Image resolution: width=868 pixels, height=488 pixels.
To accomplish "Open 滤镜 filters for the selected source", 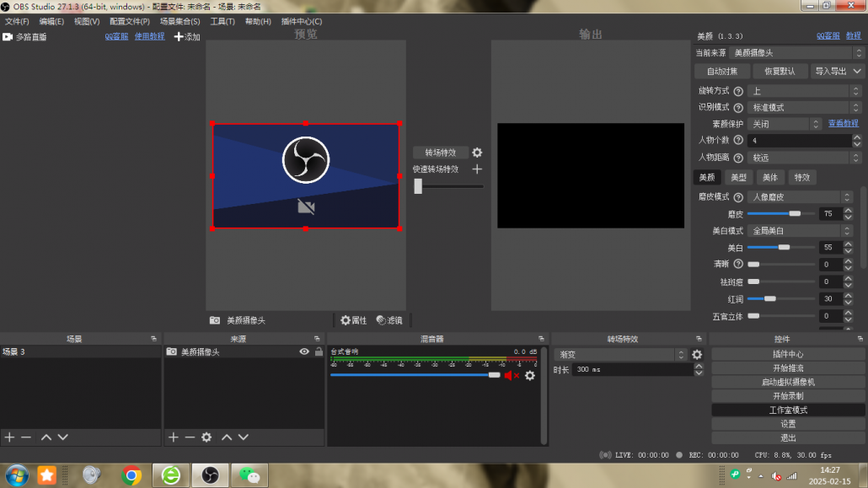I will tap(389, 320).
